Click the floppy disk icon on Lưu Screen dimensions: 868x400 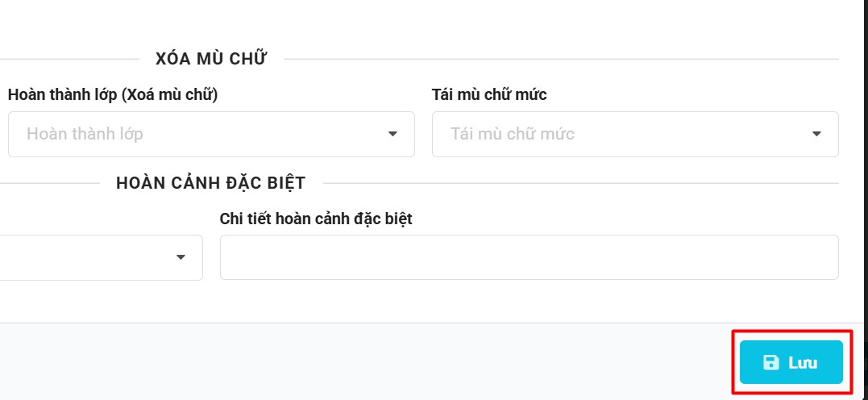pos(770,362)
